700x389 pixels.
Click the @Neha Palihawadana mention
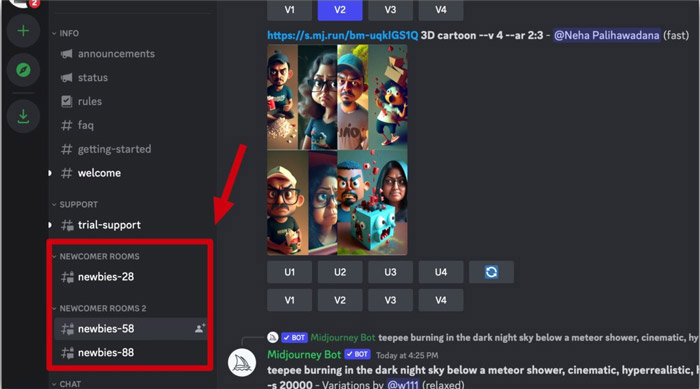click(x=606, y=35)
